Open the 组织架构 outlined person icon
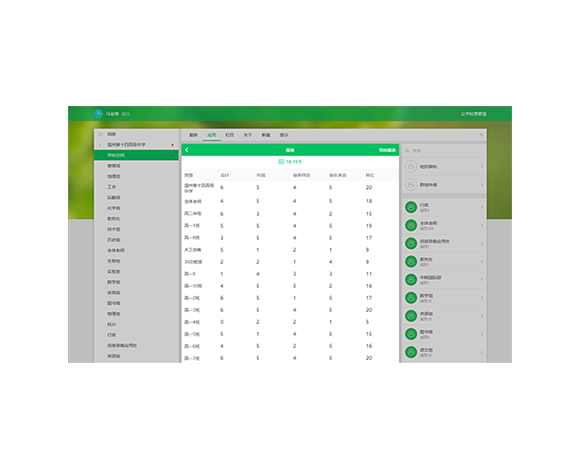This screenshot has height=470, width=580. tap(411, 166)
